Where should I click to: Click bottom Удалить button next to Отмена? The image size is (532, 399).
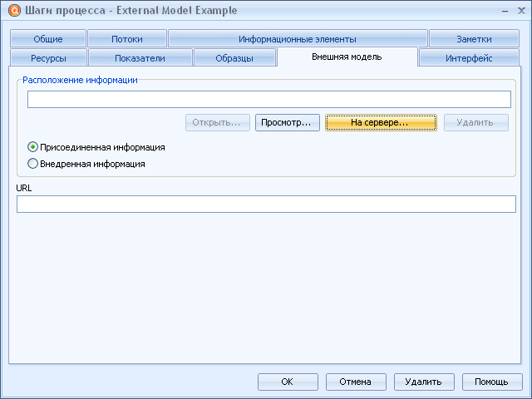point(424,382)
